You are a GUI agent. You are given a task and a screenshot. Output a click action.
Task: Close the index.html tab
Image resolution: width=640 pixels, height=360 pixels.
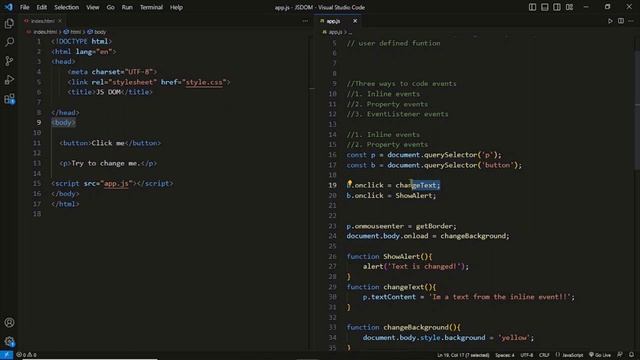point(60,21)
